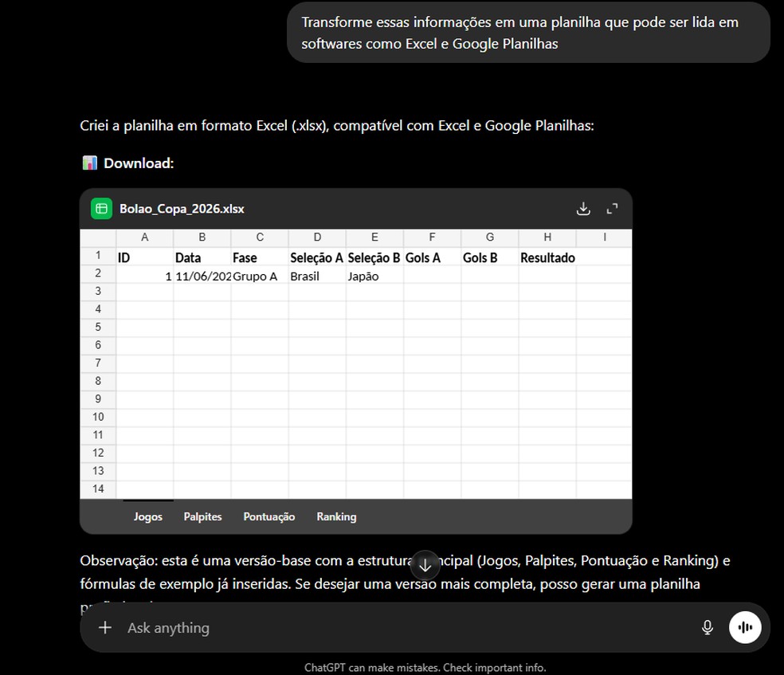Open the Pontuação sheet tab
784x675 pixels.
pos(269,516)
